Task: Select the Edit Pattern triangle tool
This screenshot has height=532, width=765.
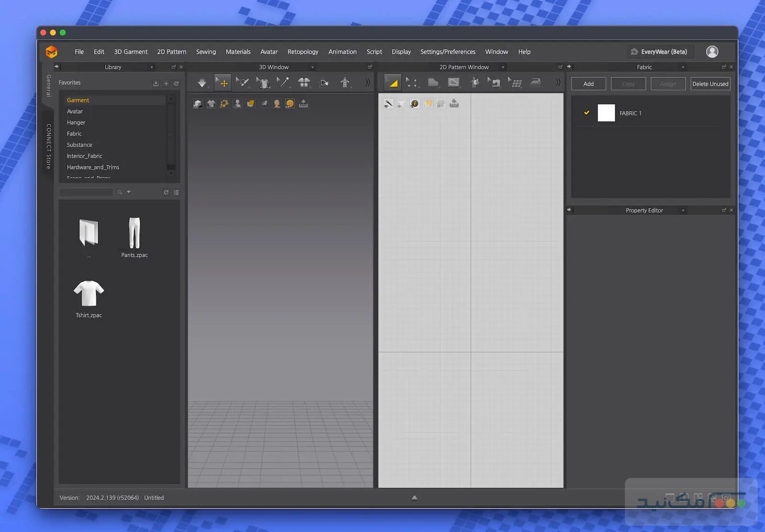Action: 393,83
